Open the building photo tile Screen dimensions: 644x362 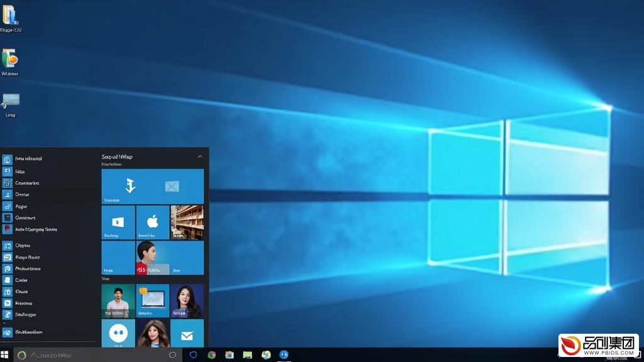click(x=187, y=222)
